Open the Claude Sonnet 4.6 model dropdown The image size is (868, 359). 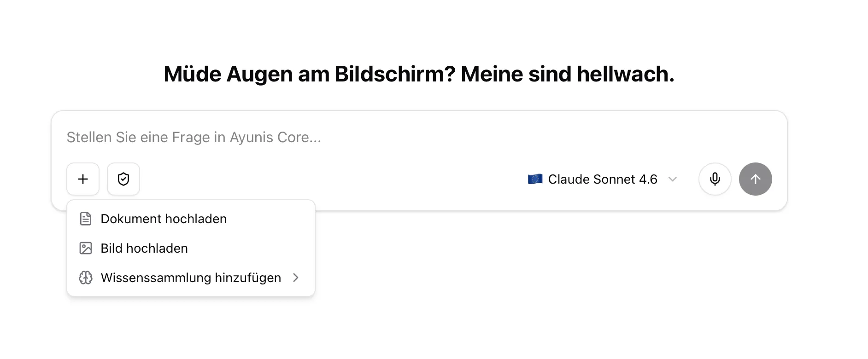coord(602,179)
